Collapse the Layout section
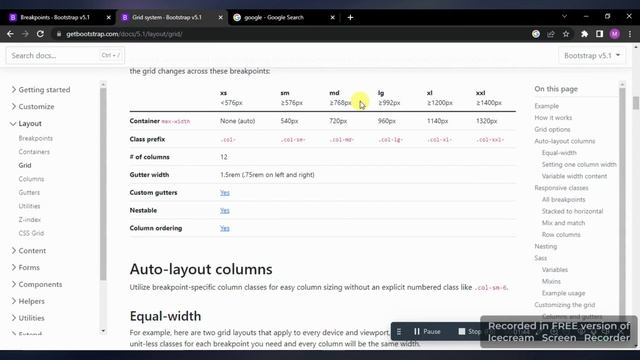 [26, 123]
